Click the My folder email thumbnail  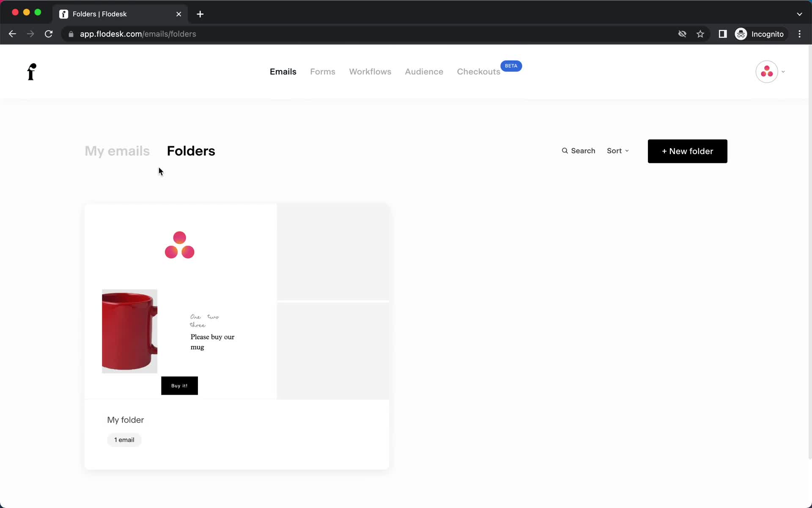(179, 301)
